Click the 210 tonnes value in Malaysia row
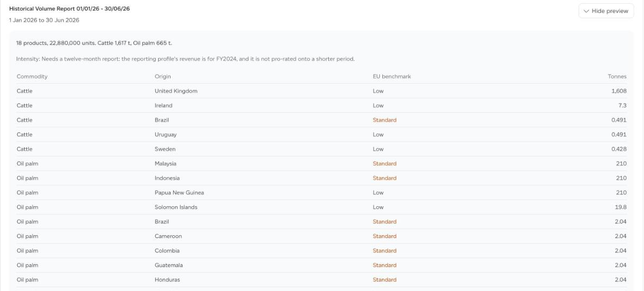 (x=622, y=164)
